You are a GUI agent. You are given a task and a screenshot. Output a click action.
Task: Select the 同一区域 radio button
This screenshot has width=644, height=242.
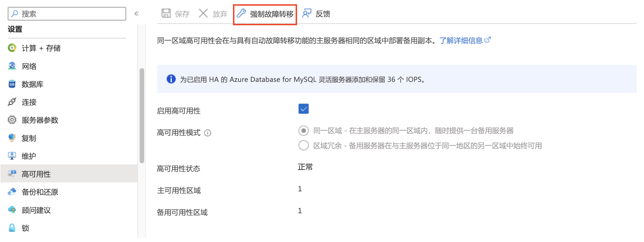tap(303, 130)
